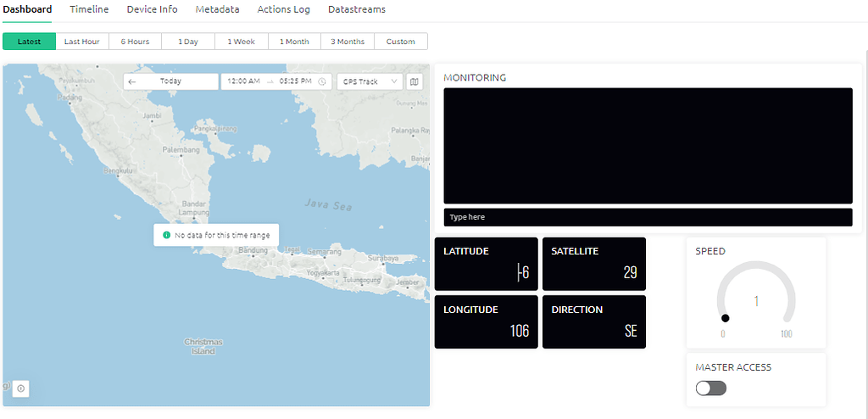The height and width of the screenshot is (419, 868).
Task: Click Bengkulu label on map
Action: click(118, 170)
